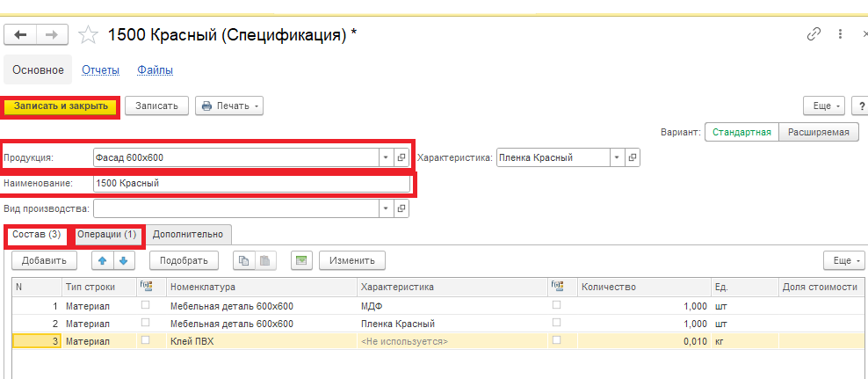Click the Продукция field with Фасад 600x600

click(x=235, y=158)
